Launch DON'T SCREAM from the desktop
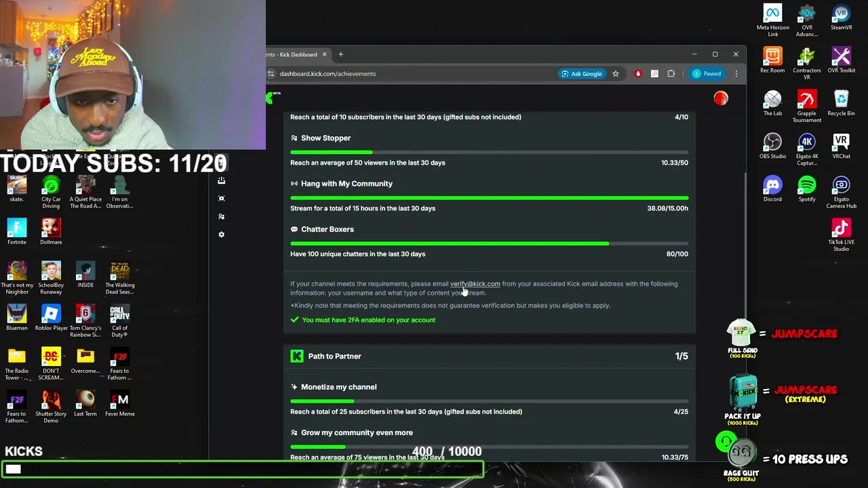This screenshot has height=488, width=868. [x=51, y=363]
